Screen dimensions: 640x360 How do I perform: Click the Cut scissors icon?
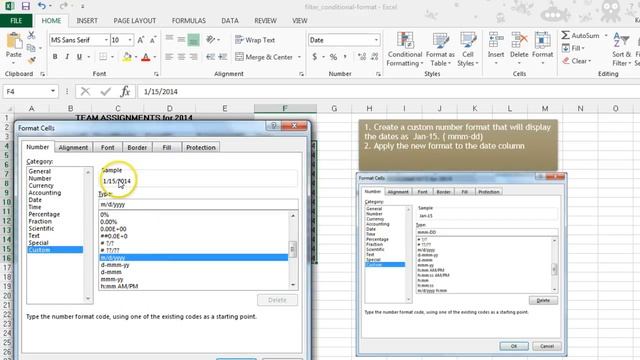(x=31, y=36)
